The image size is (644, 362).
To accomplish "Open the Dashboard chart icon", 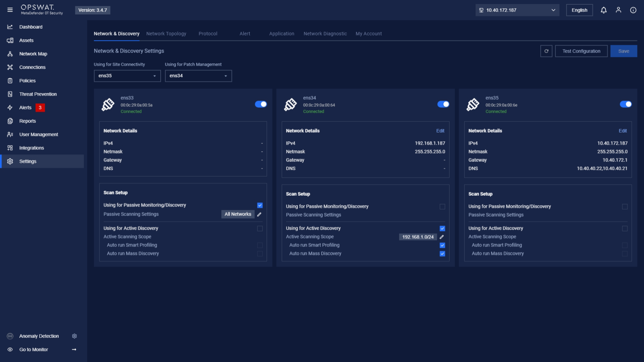I will pyautogui.click(x=10, y=27).
